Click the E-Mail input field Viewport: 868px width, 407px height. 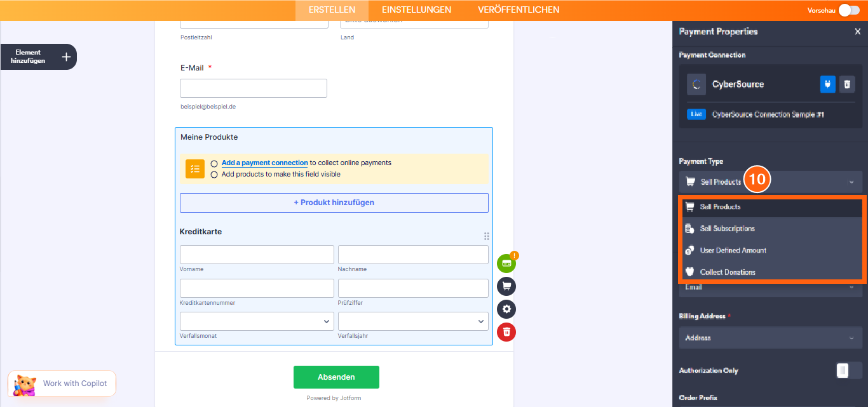coord(253,88)
